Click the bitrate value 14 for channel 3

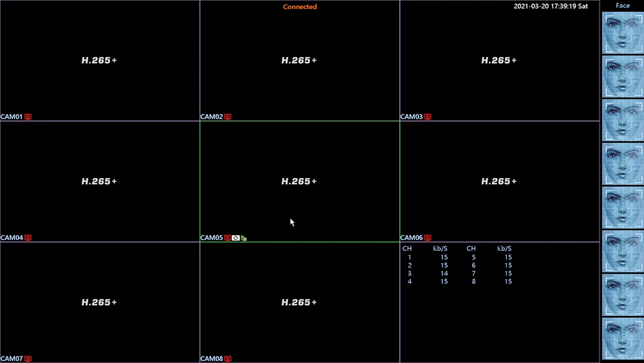(x=444, y=273)
